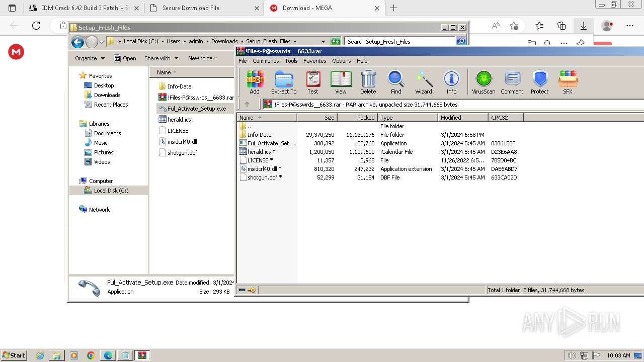Click the Extract To toolbar icon
Image resolution: width=644 pixels, height=362 pixels.
pyautogui.click(x=284, y=82)
